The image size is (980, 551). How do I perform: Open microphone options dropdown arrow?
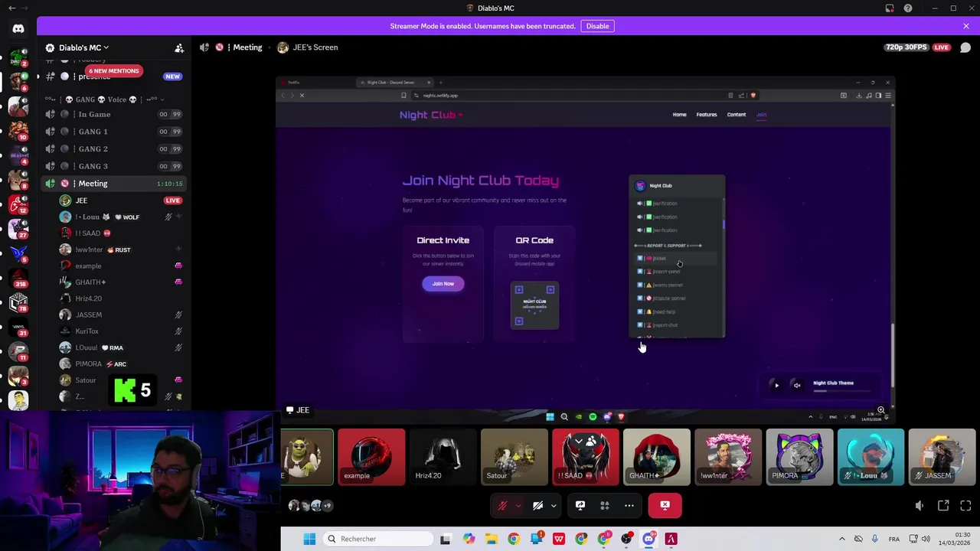tap(518, 505)
